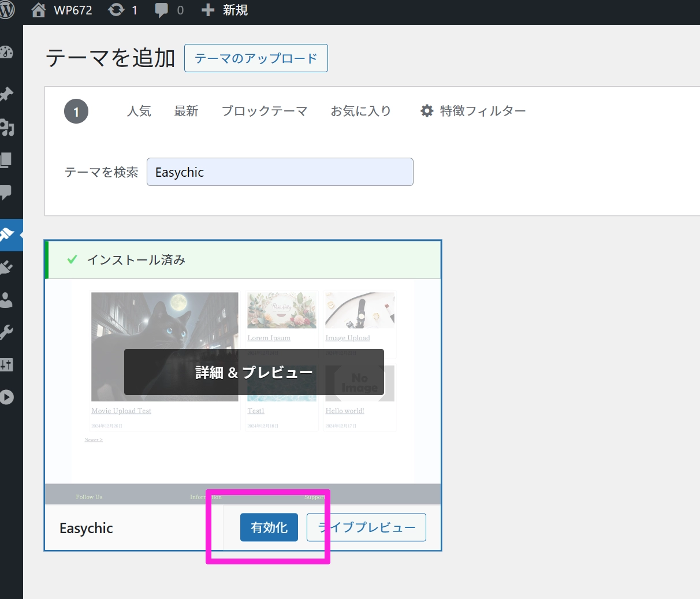The height and width of the screenshot is (599, 700).
Task: Click the ライブプレビュー button
Action: click(x=366, y=527)
